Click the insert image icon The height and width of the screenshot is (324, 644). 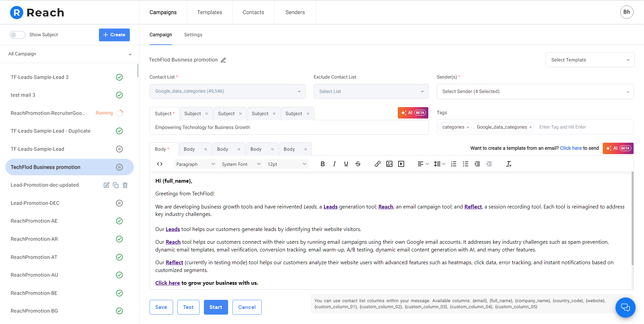pos(389,164)
